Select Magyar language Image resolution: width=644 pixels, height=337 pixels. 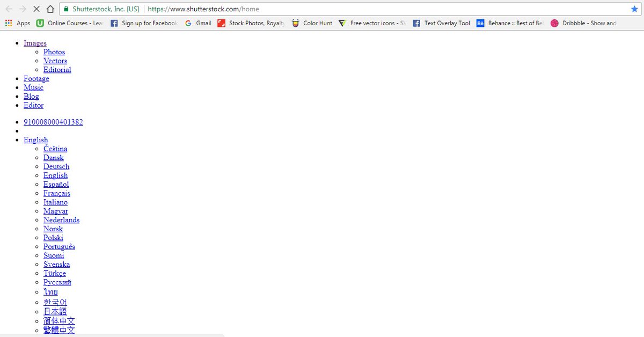[x=56, y=211]
